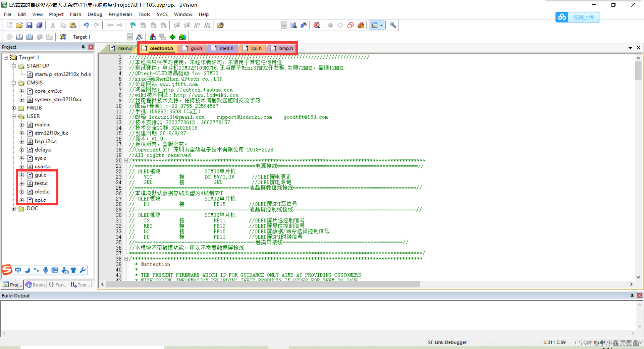644x349 pixels.
Task: Switch to Functions panel tab
Action: [x=58, y=285]
